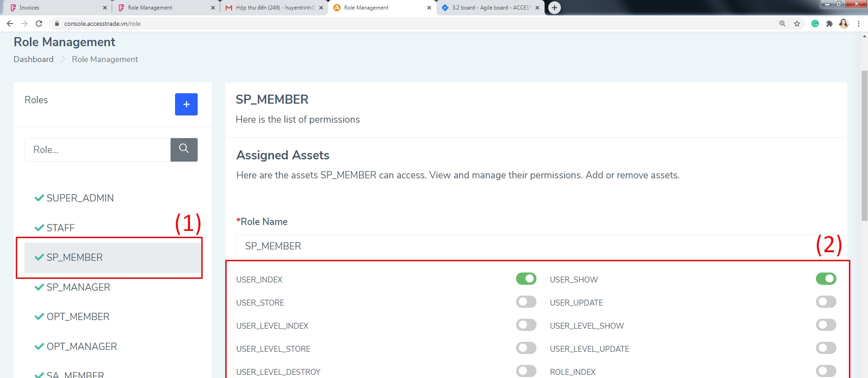Image resolution: width=868 pixels, height=378 pixels.
Task: Switch to the Agile board tab
Action: click(x=489, y=8)
